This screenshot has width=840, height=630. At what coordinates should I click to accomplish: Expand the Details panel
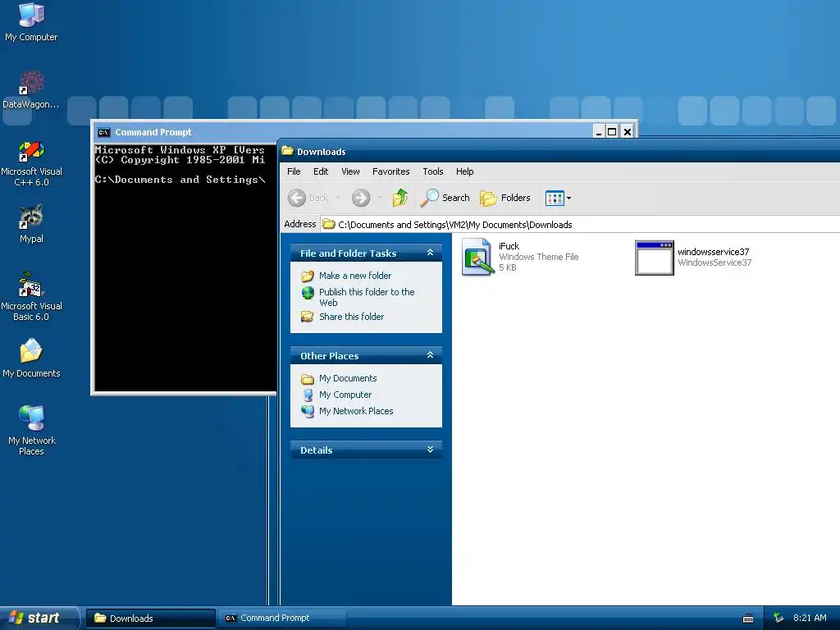pos(430,450)
